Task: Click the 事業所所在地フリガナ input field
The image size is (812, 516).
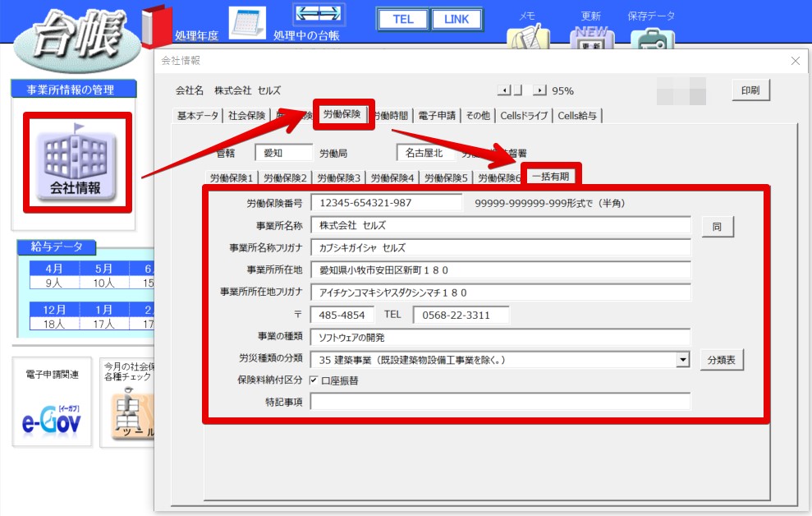Action: pos(500,293)
